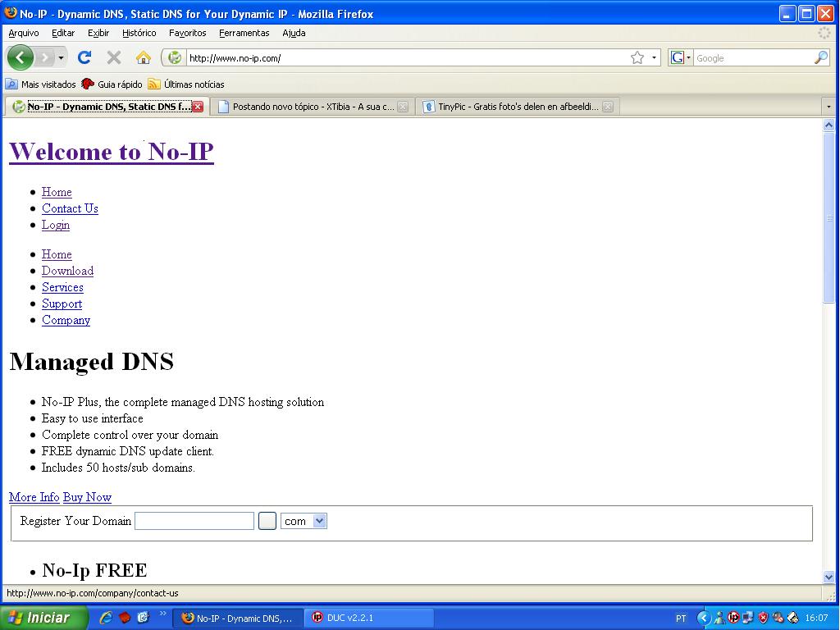The height and width of the screenshot is (630, 840).
Task: Click the More Info link
Action: coord(34,497)
